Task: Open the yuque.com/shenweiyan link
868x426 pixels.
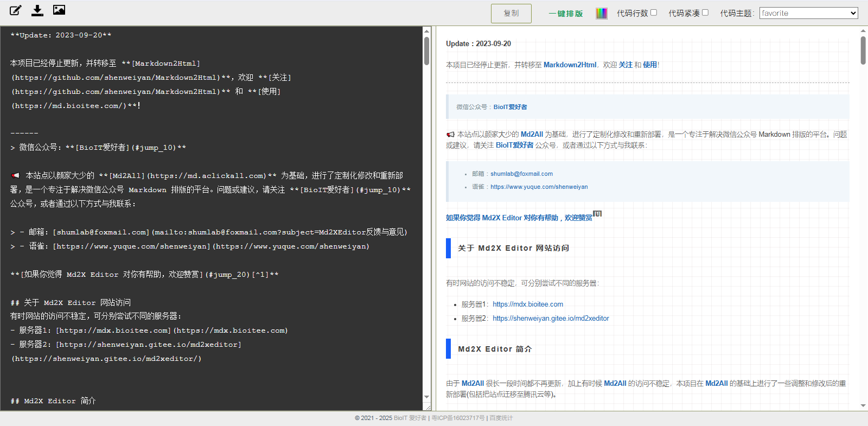Action: click(539, 187)
